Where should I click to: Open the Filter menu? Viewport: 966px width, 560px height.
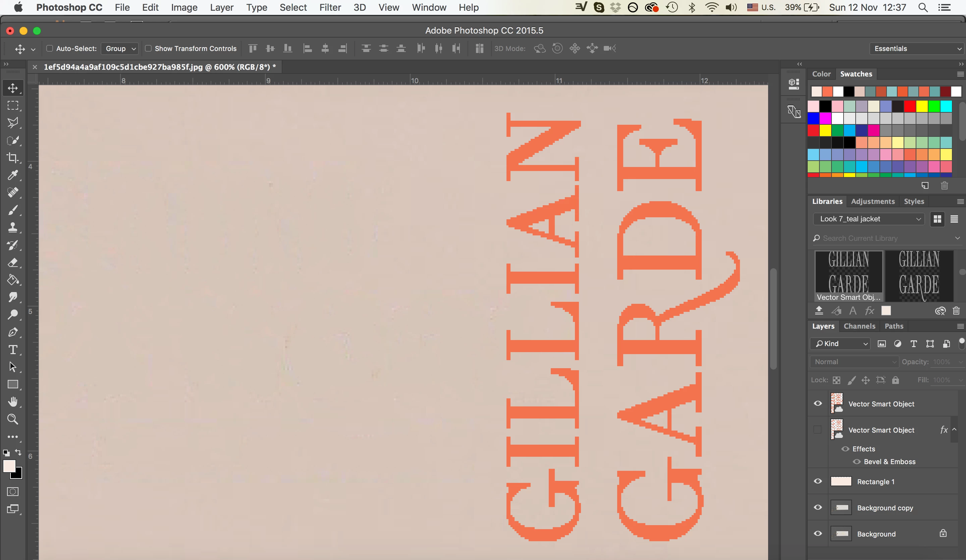[330, 7]
